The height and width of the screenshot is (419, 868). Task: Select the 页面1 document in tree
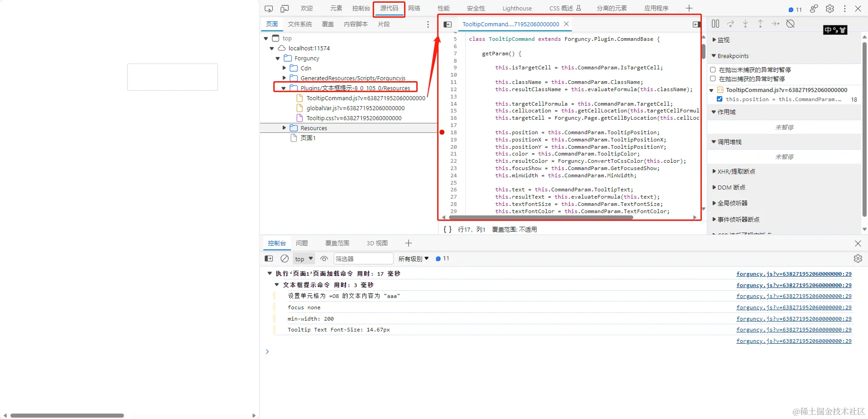(308, 138)
